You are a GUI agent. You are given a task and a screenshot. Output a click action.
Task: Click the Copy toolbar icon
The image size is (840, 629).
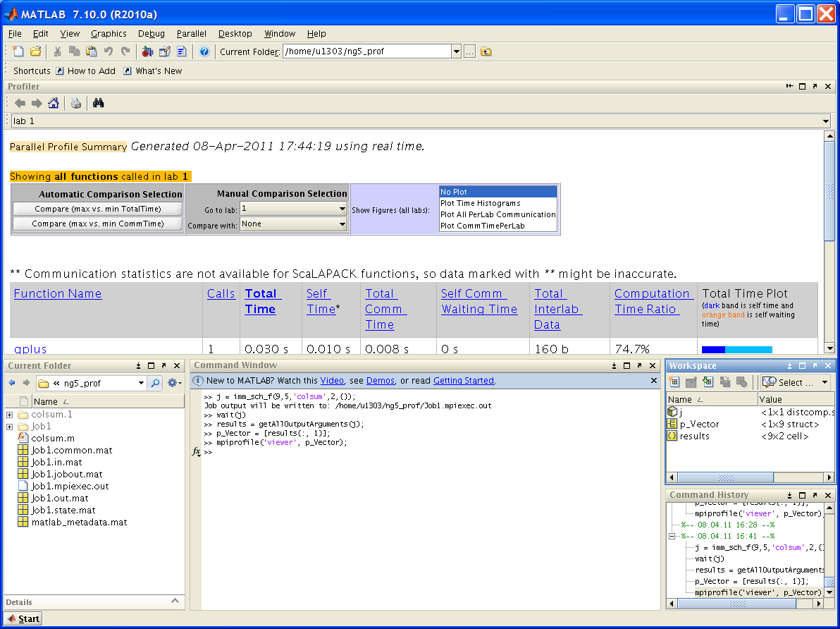tap(75, 51)
